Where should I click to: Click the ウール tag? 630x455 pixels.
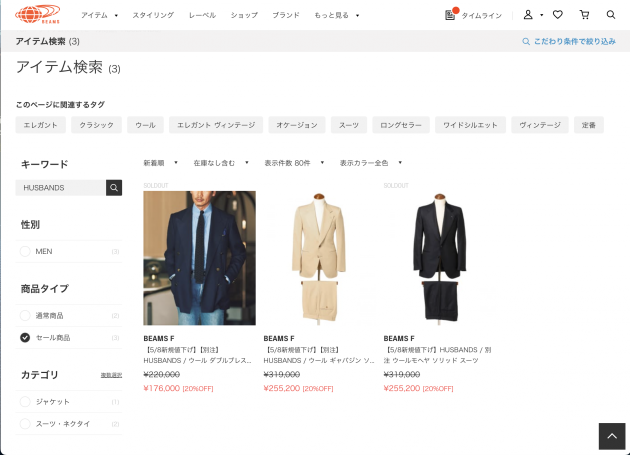[x=145, y=125]
